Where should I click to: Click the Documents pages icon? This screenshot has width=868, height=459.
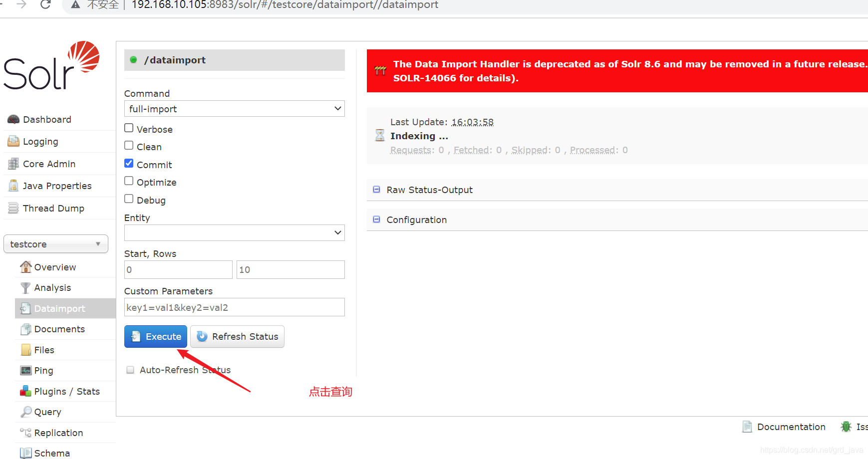tap(25, 329)
